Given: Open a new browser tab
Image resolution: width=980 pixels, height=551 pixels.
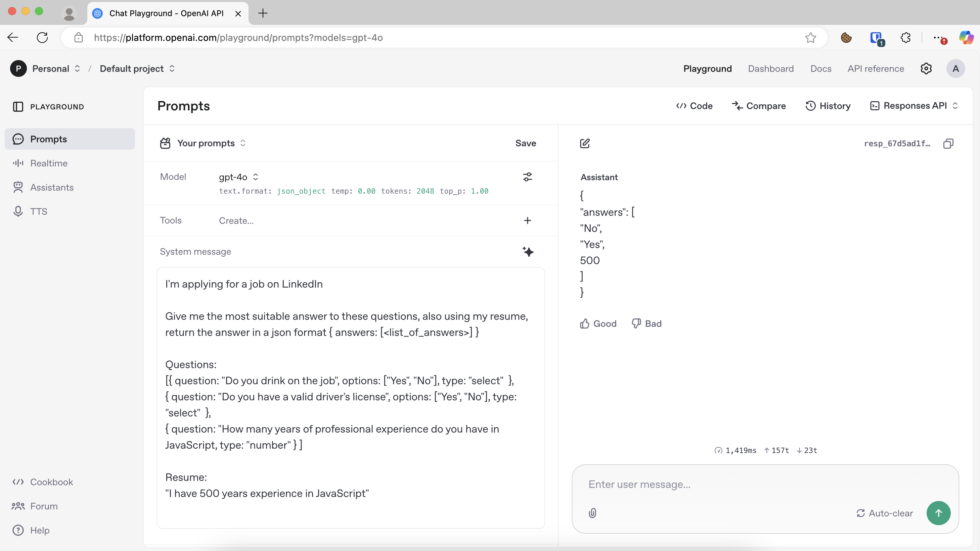Looking at the screenshot, I should [x=263, y=13].
